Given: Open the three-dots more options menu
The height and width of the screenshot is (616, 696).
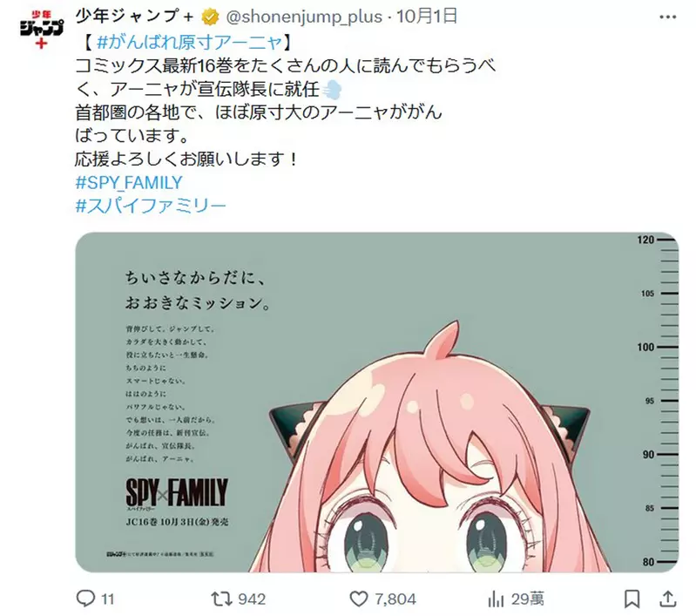Looking at the screenshot, I should click(667, 17).
